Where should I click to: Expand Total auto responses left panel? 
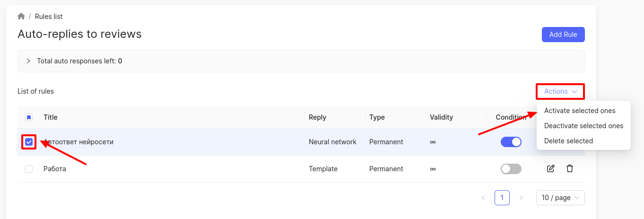(29, 61)
